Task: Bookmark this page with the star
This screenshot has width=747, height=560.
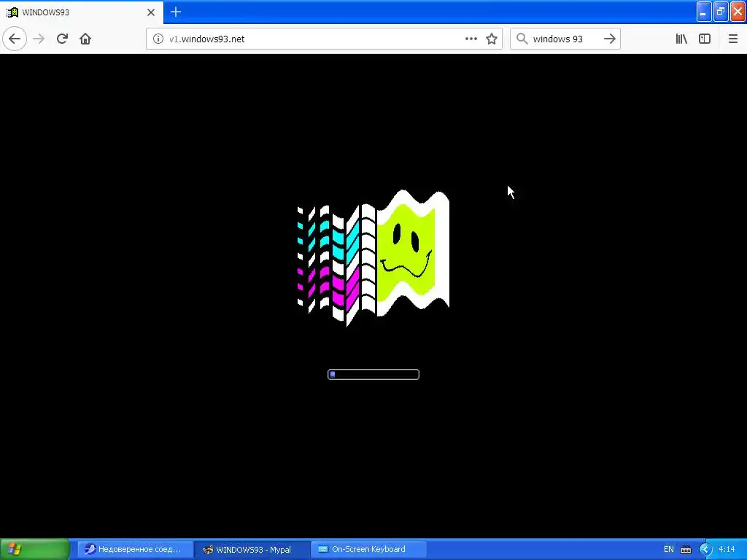Action: 492,39
